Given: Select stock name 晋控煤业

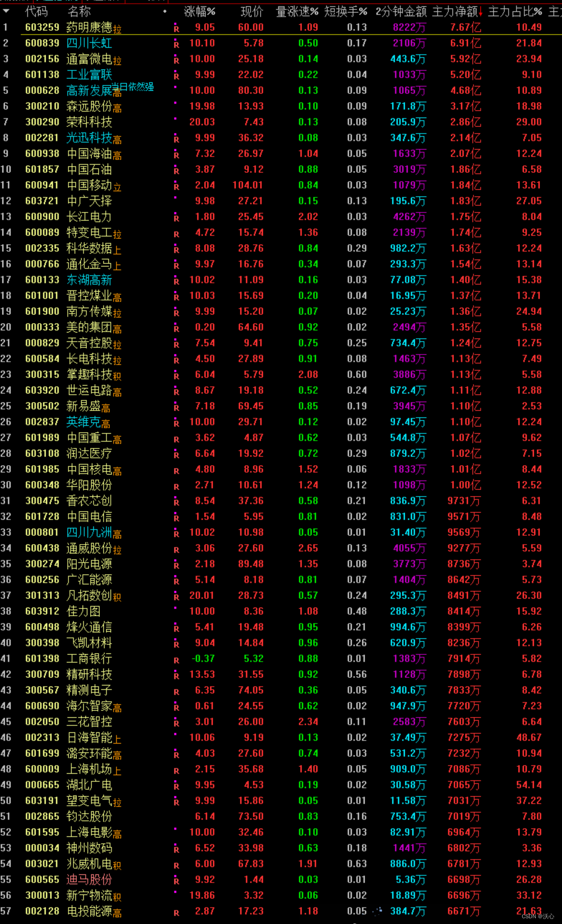Looking at the screenshot, I should tap(89, 296).
